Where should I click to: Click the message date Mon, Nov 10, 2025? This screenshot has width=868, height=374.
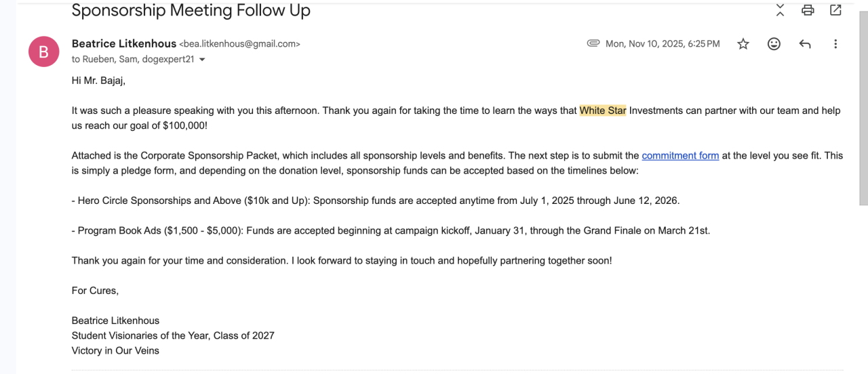663,44
